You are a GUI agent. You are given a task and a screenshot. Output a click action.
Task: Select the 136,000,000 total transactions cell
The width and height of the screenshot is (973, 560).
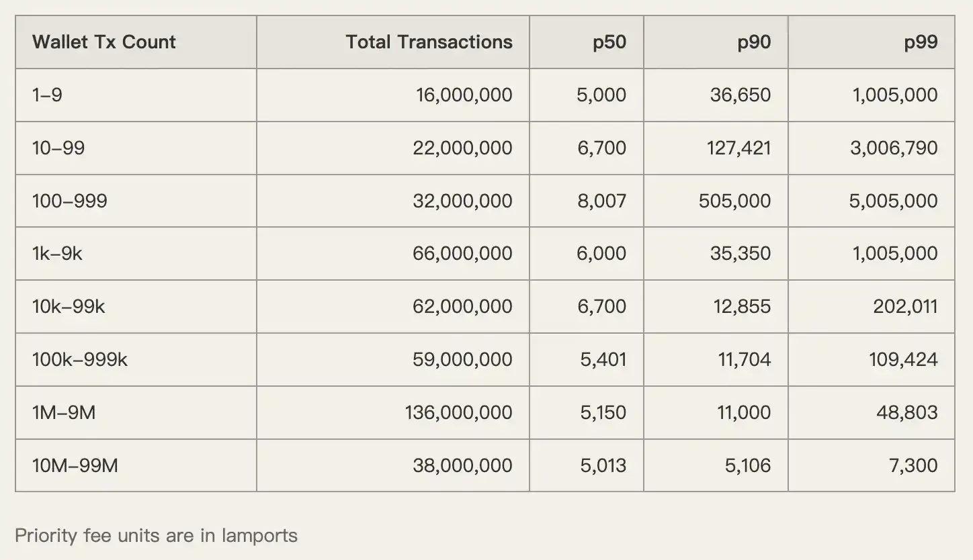(458, 412)
